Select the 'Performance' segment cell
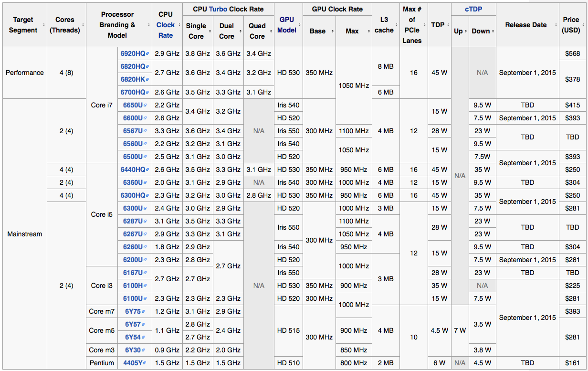The height and width of the screenshot is (371, 588). tap(25, 73)
